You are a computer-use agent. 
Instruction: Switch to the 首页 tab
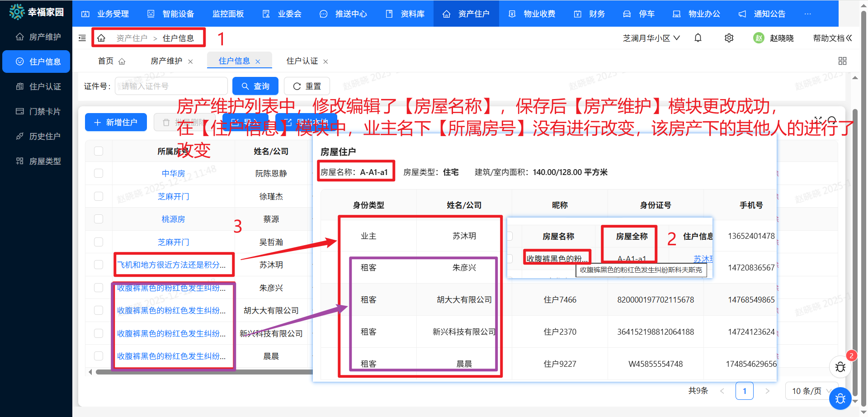click(x=111, y=61)
